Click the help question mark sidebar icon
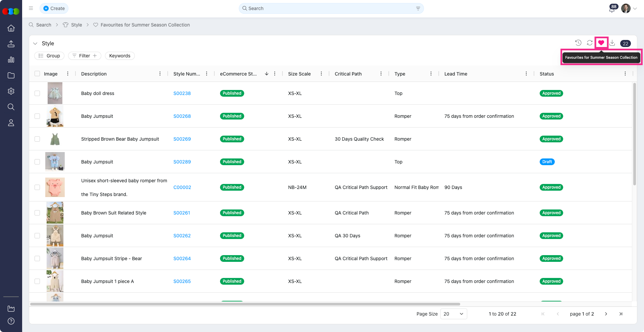Image resolution: width=644 pixels, height=332 pixels. (11, 321)
